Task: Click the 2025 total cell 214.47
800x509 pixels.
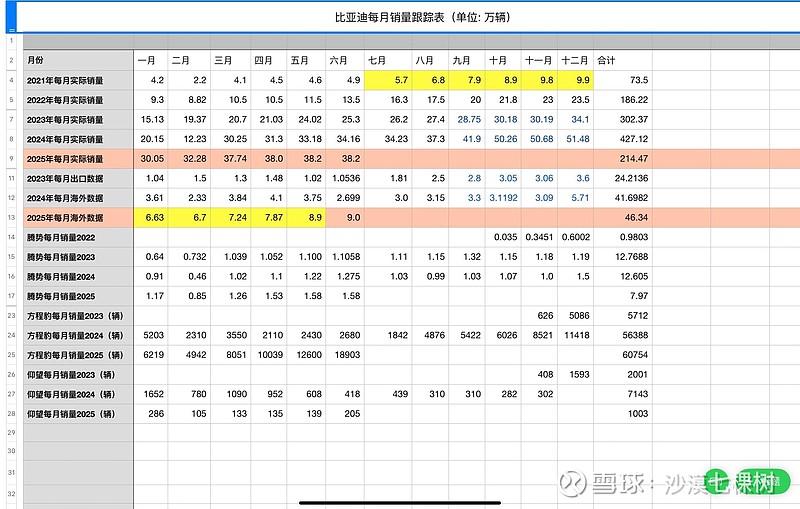Action: coord(623,159)
